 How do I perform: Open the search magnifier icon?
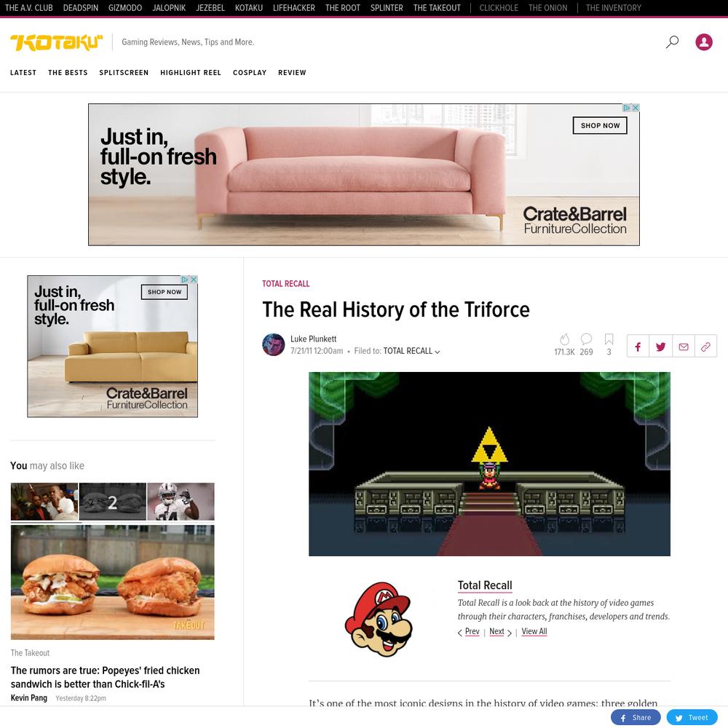[x=672, y=41]
